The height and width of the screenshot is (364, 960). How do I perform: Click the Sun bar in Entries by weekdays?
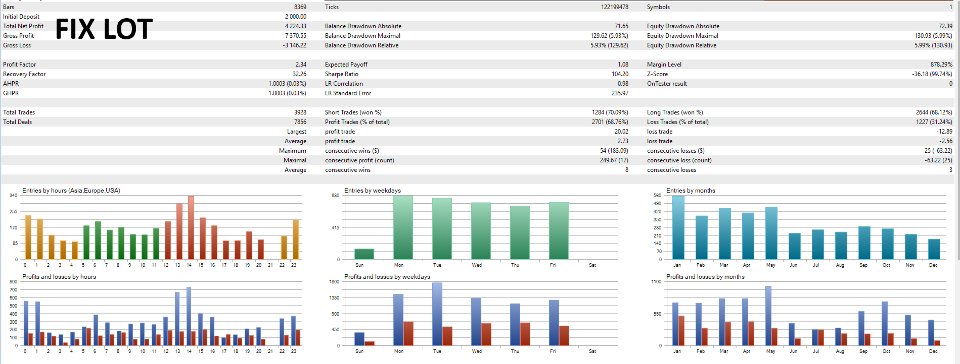[364, 254]
